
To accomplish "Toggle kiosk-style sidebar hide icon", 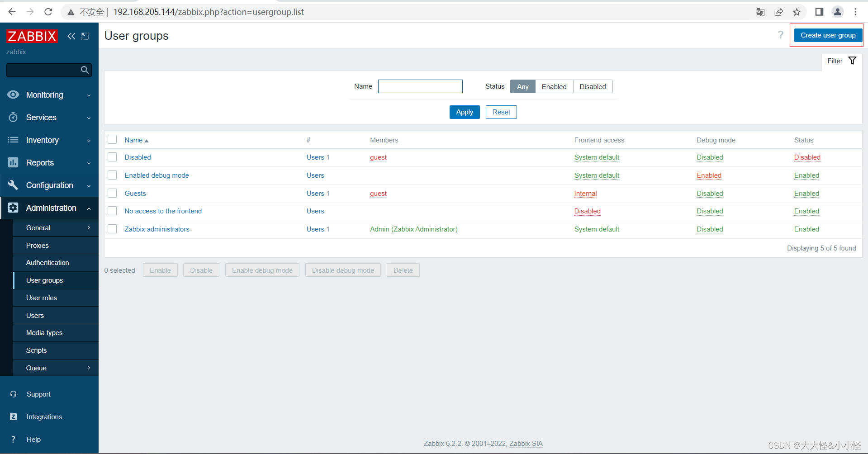I will 85,36.
